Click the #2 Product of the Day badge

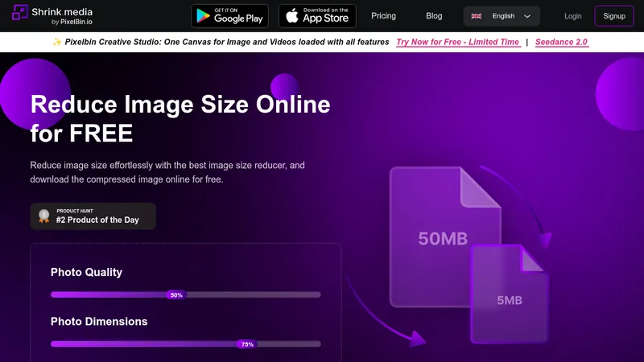click(93, 216)
